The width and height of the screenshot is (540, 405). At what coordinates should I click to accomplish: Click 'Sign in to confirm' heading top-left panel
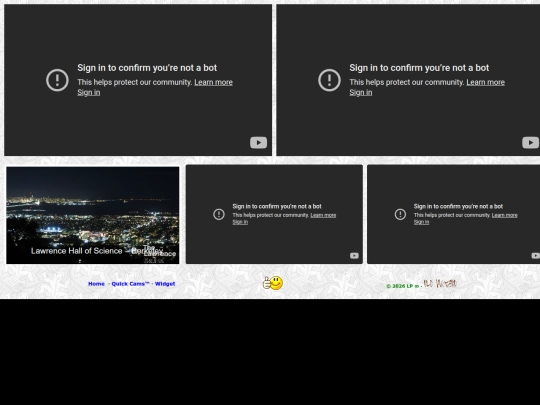coord(147,68)
